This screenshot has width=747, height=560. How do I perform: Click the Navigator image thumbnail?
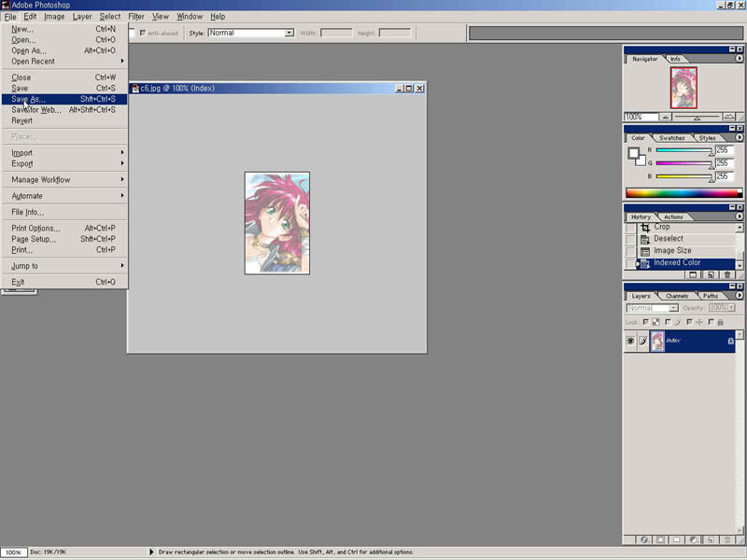[x=684, y=88]
